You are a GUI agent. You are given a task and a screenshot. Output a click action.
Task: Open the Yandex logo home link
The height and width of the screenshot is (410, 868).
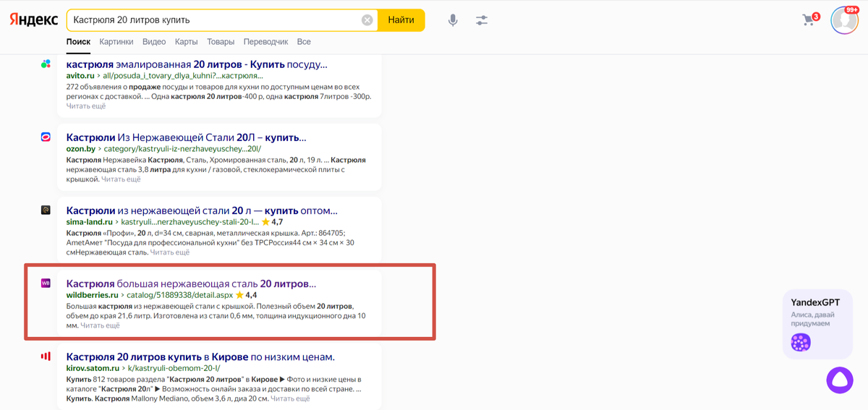click(x=34, y=20)
